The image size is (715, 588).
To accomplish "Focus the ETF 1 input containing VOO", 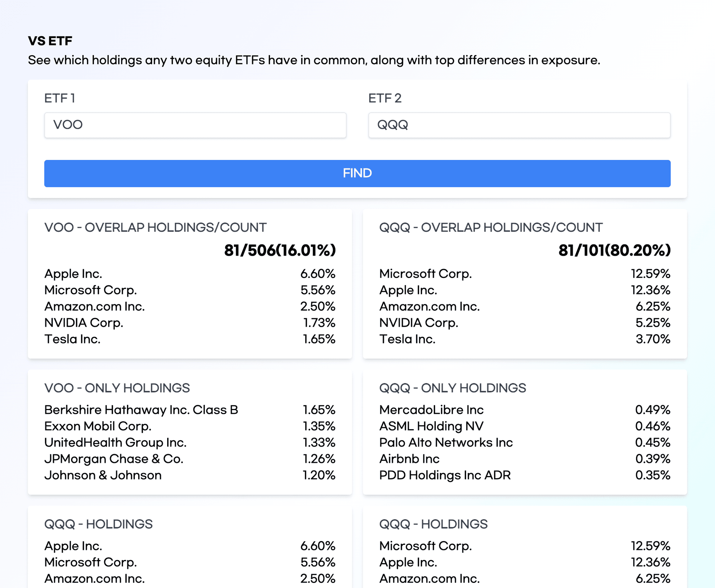I will click(195, 125).
